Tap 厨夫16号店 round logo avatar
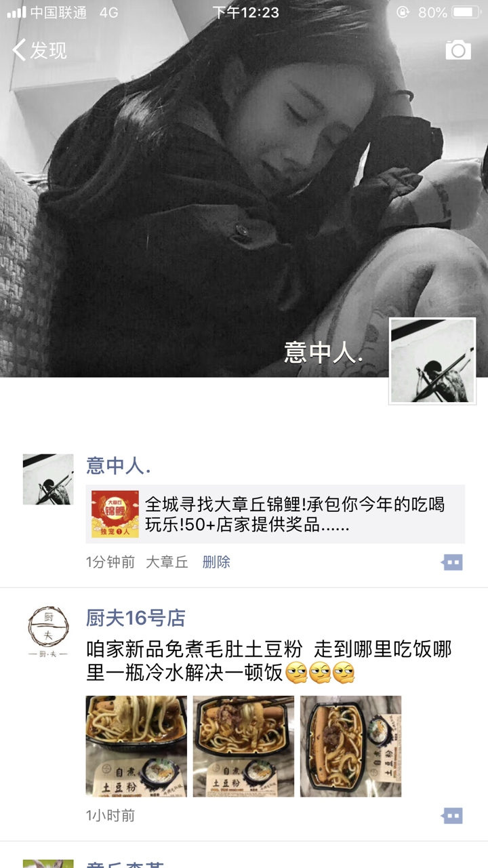Image resolution: width=488 pixels, height=868 pixels. pos(48,631)
